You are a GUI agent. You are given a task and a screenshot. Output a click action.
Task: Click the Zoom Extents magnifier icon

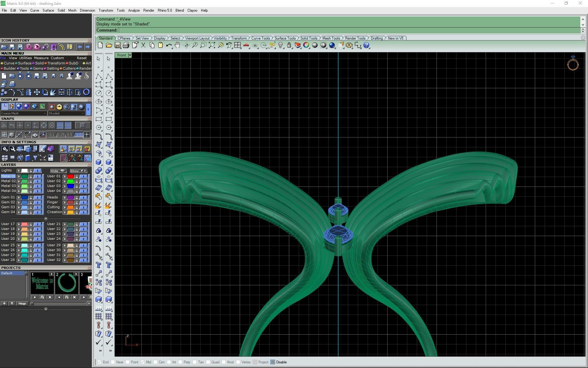coord(212,45)
